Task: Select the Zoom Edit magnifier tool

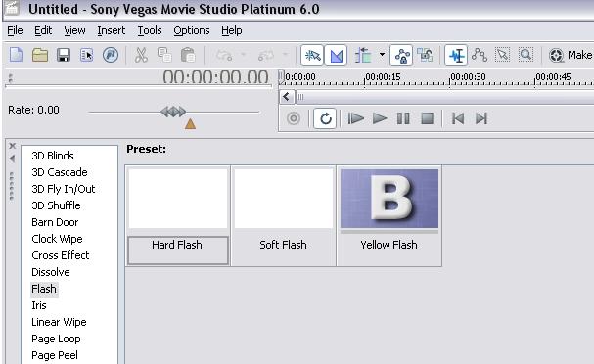Action: click(526, 56)
